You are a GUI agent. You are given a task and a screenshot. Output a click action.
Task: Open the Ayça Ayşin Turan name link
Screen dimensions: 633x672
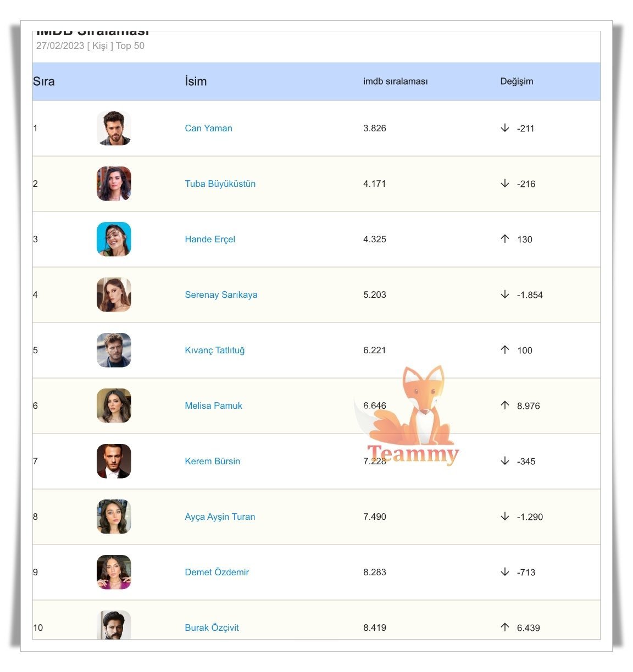[x=220, y=517]
